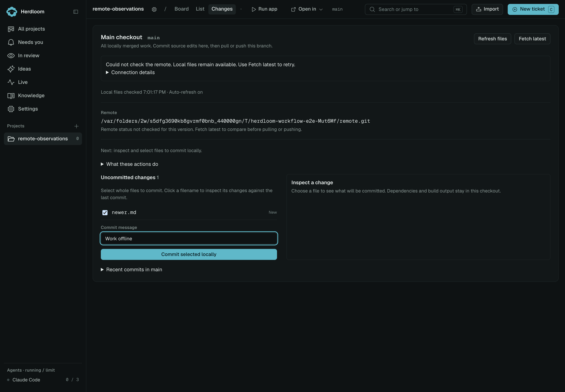565x392 pixels.
Task: Switch to the List tab
Action: [200, 9]
